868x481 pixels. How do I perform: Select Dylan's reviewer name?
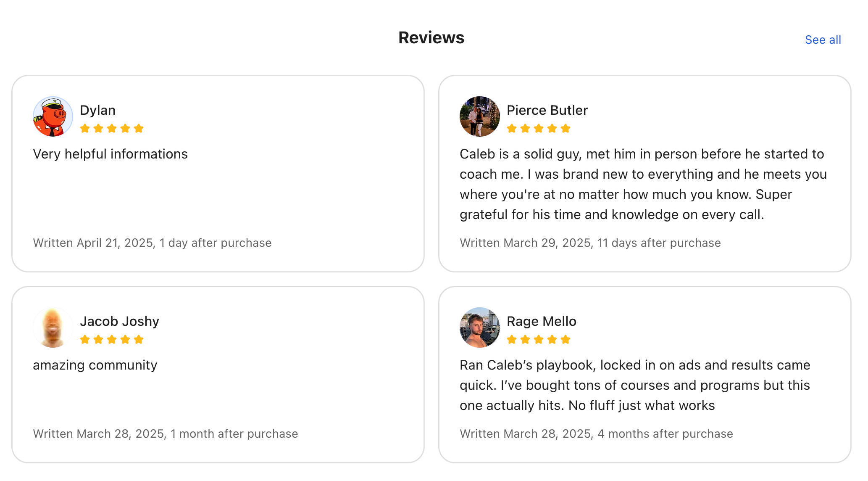tap(98, 110)
